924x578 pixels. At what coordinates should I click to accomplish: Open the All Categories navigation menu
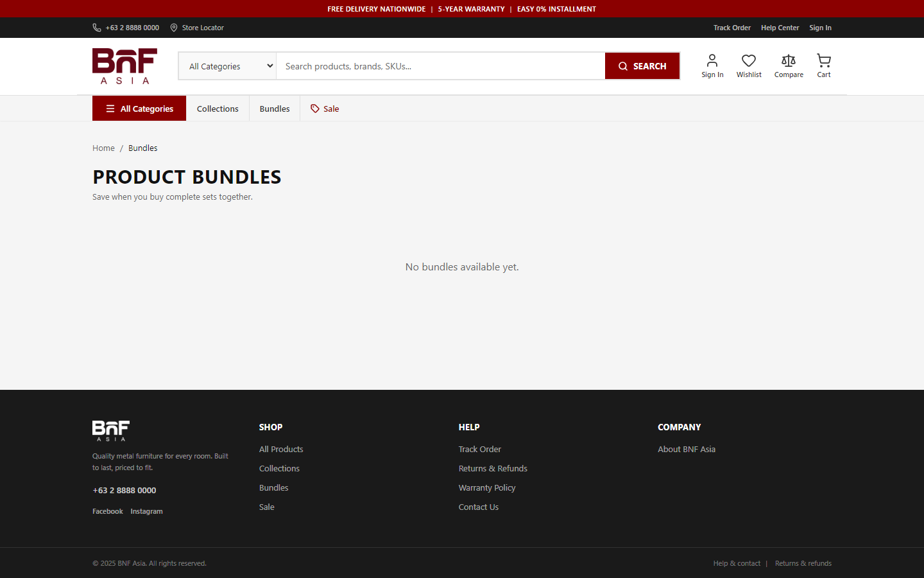tap(139, 109)
